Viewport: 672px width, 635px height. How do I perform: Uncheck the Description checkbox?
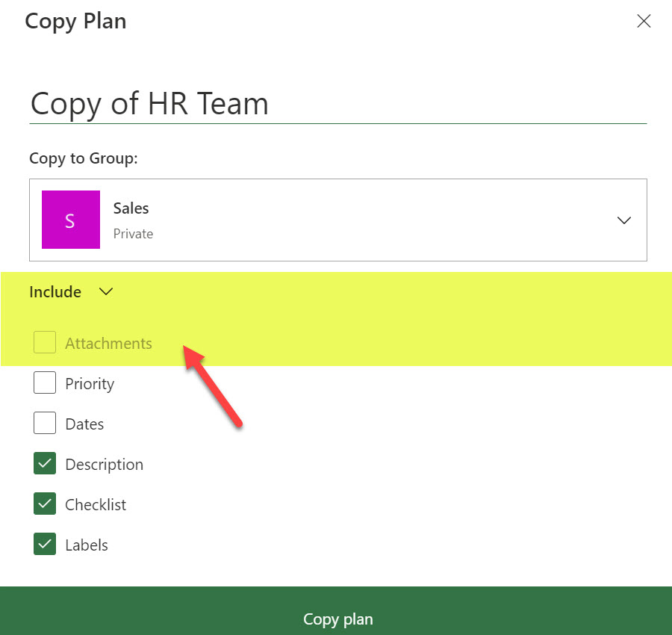[x=44, y=462]
